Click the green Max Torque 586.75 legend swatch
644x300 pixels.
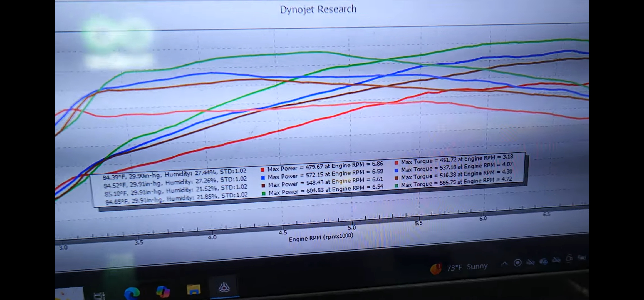[397, 185]
